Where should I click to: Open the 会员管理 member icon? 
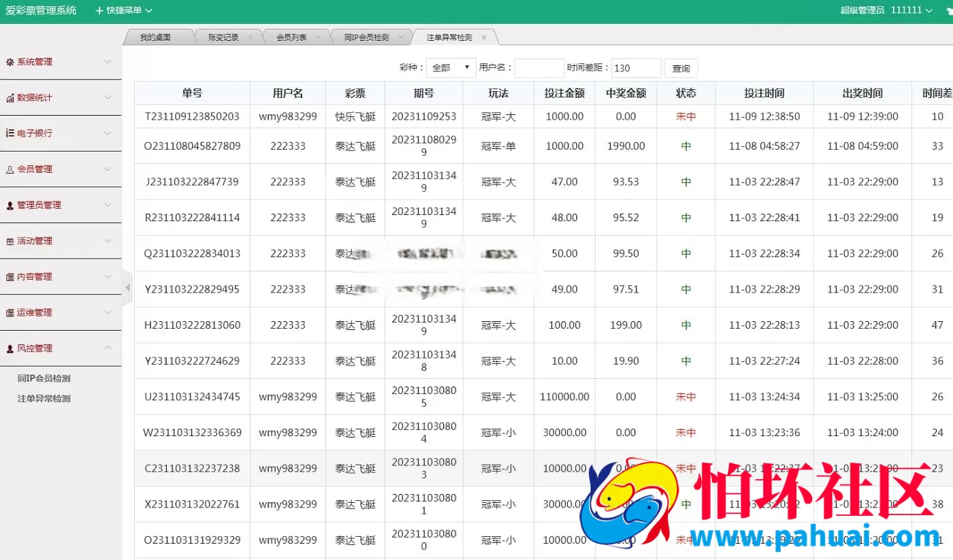10,169
